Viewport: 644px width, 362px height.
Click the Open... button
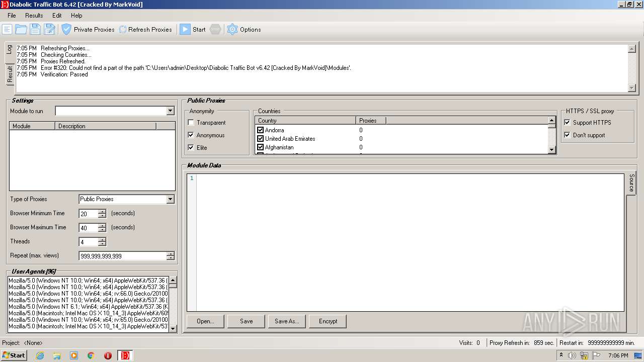tap(205, 321)
